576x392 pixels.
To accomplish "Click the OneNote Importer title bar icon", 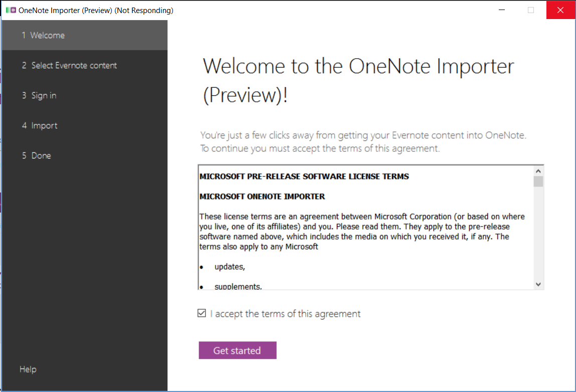I will [9, 10].
